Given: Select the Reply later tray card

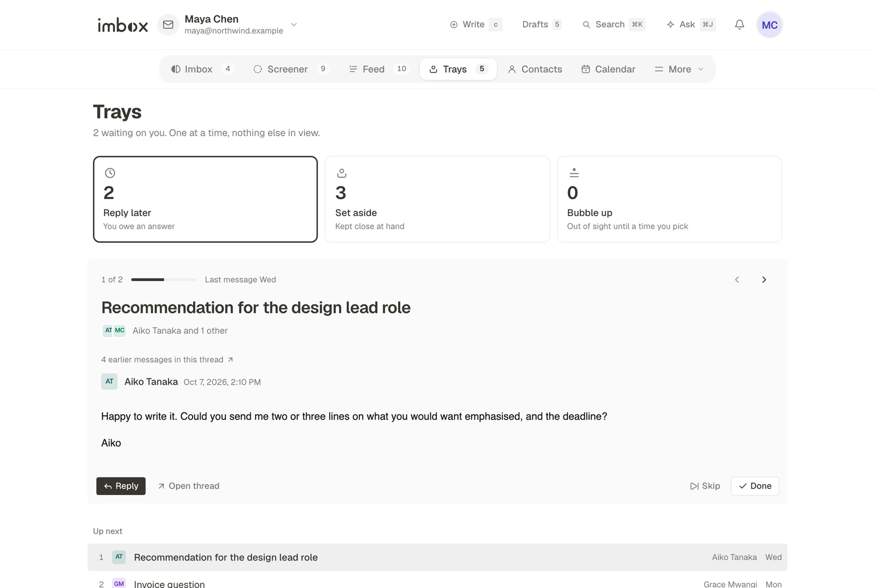Looking at the screenshot, I should [x=205, y=199].
